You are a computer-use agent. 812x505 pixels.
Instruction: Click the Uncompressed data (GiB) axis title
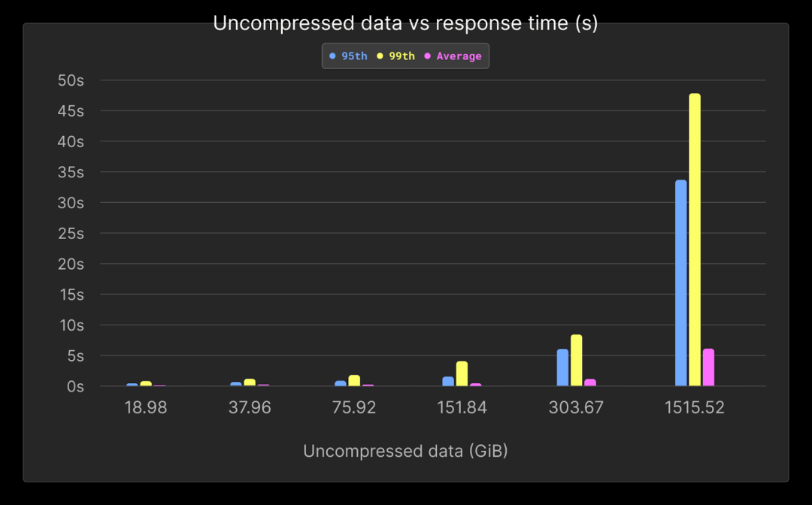point(405,451)
